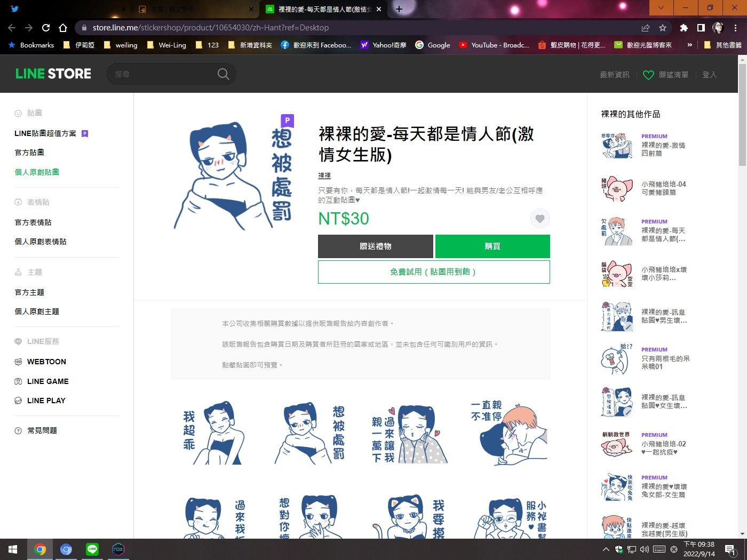
Task: Open LINE貼圖超值方案 in the sidebar
Action: click(x=51, y=133)
